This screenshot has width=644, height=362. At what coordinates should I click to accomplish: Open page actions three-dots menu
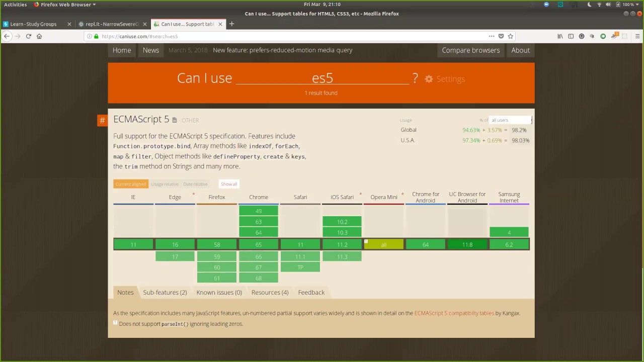pyautogui.click(x=491, y=36)
